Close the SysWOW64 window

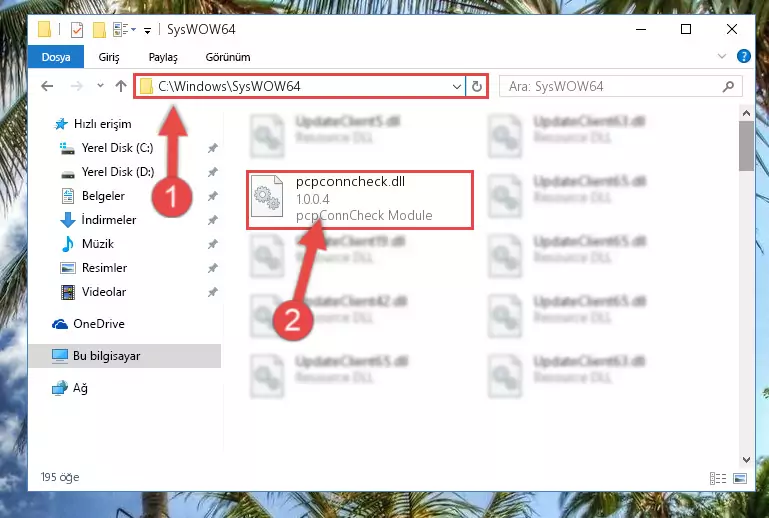732,29
